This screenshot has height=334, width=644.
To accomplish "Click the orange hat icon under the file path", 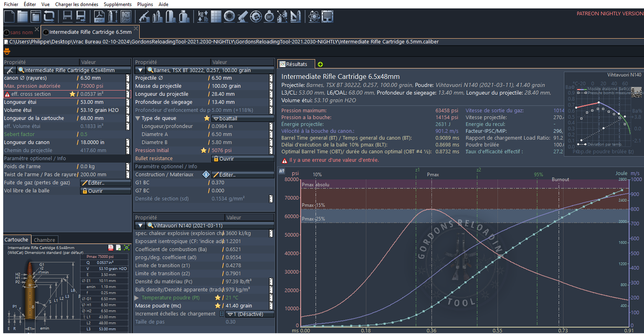I will 7,51.
